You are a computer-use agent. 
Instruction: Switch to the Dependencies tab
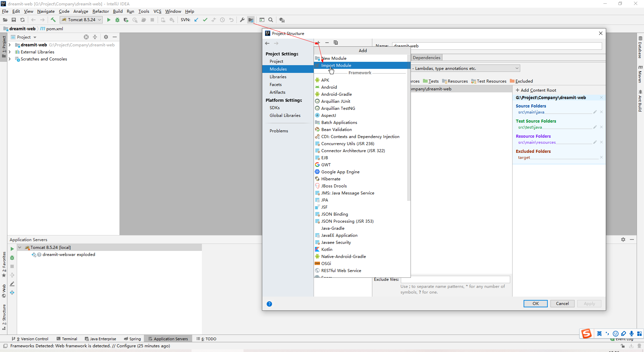click(426, 58)
